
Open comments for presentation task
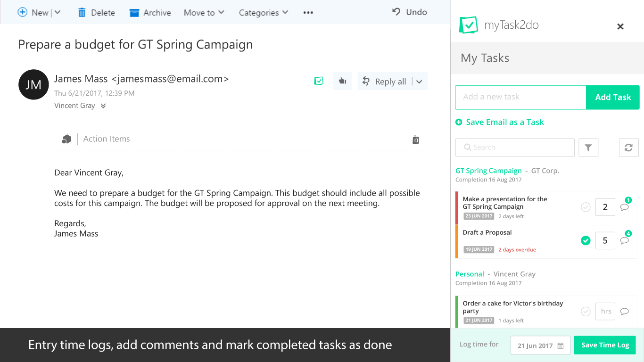625,207
